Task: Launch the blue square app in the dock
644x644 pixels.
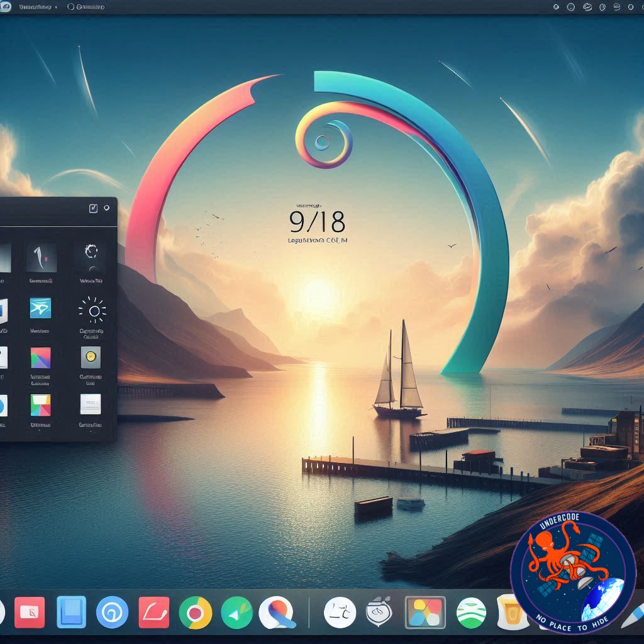Action: coord(72,612)
